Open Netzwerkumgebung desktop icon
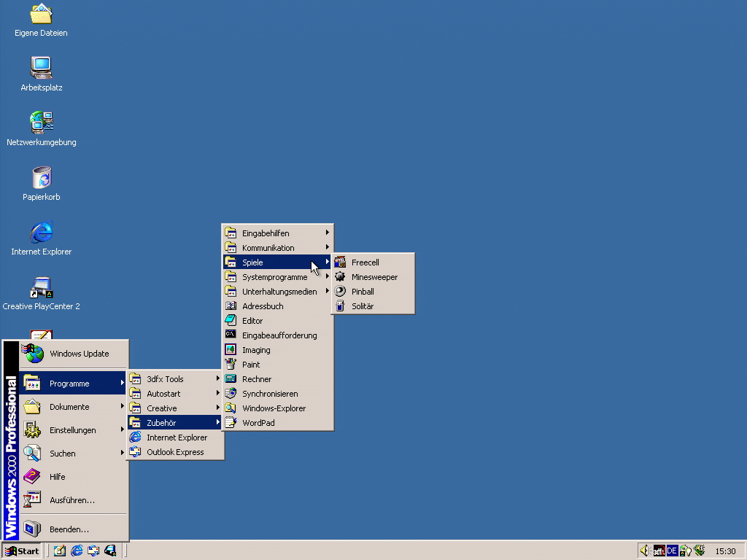The width and height of the screenshot is (747, 560). pyautogui.click(x=42, y=128)
